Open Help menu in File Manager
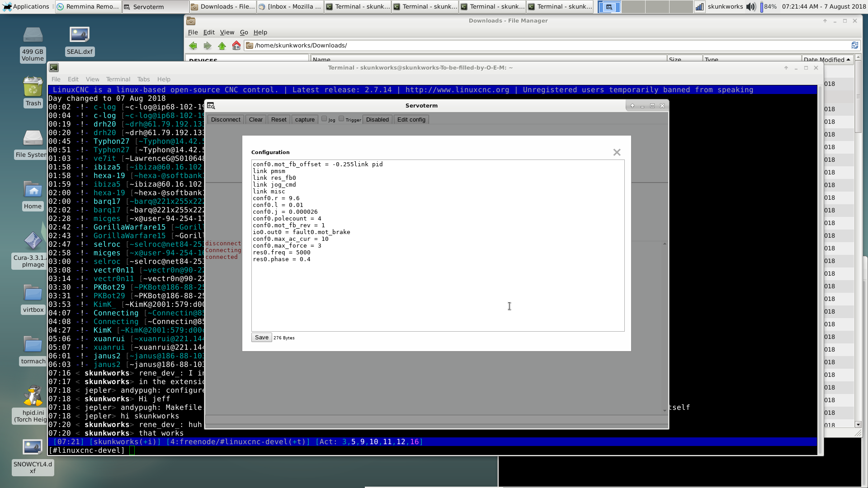Viewport: 868px width, 488px height. (260, 32)
